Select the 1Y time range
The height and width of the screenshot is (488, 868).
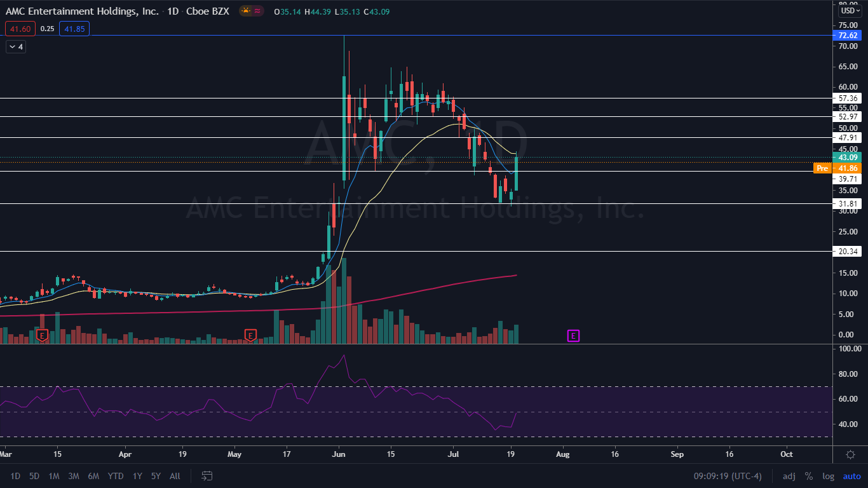pos(137,476)
